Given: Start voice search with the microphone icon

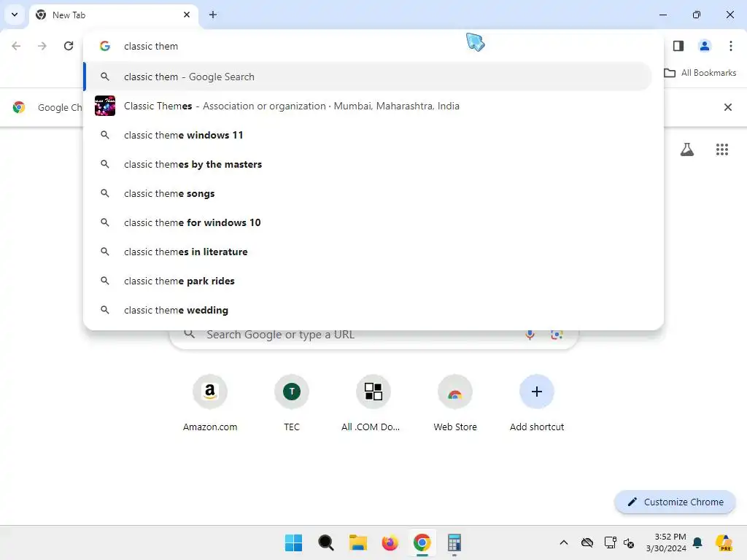Looking at the screenshot, I should (530, 335).
